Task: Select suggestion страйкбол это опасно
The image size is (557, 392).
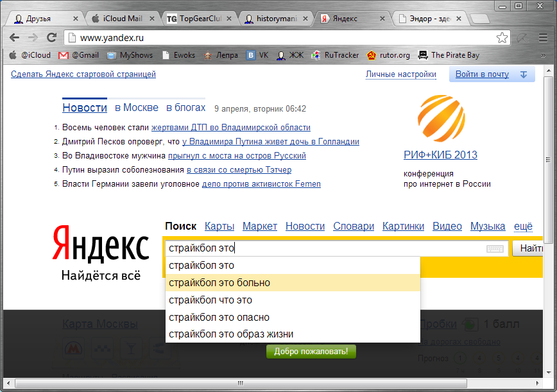Action: click(293, 317)
